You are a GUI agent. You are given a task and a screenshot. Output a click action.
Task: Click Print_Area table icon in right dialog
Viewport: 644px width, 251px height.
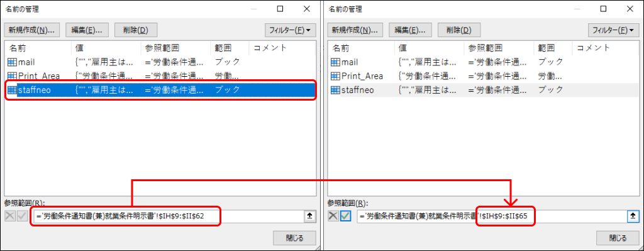[x=336, y=76]
